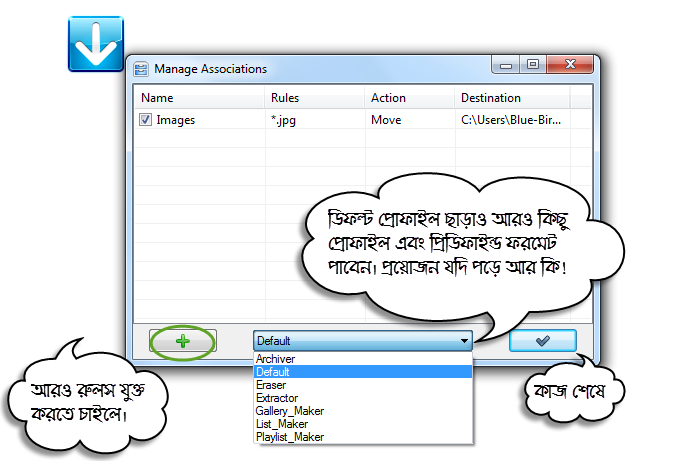Close the Manage Associations window
This screenshot has width=700, height=461.
click(x=570, y=65)
